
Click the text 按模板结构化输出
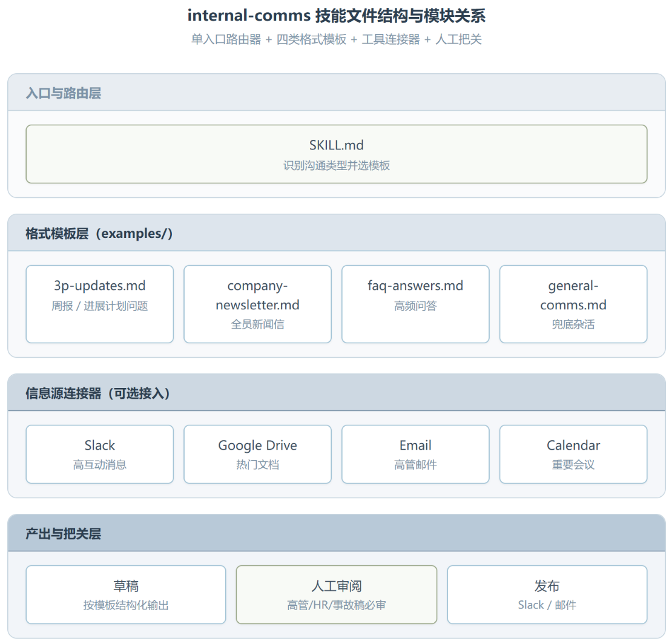[126, 605]
